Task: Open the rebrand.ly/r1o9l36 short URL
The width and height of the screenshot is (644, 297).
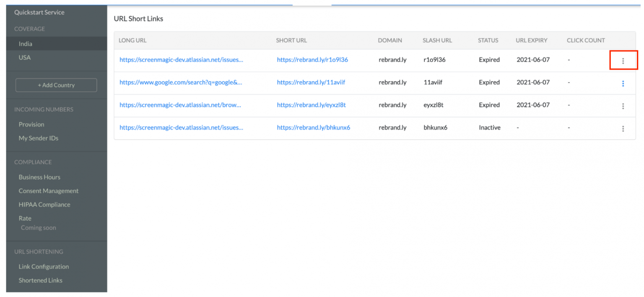Action: (x=312, y=60)
